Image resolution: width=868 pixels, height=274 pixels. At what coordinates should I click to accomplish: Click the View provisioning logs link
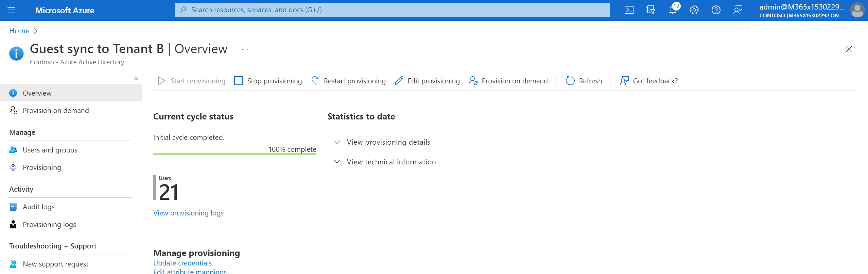click(188, 213)
